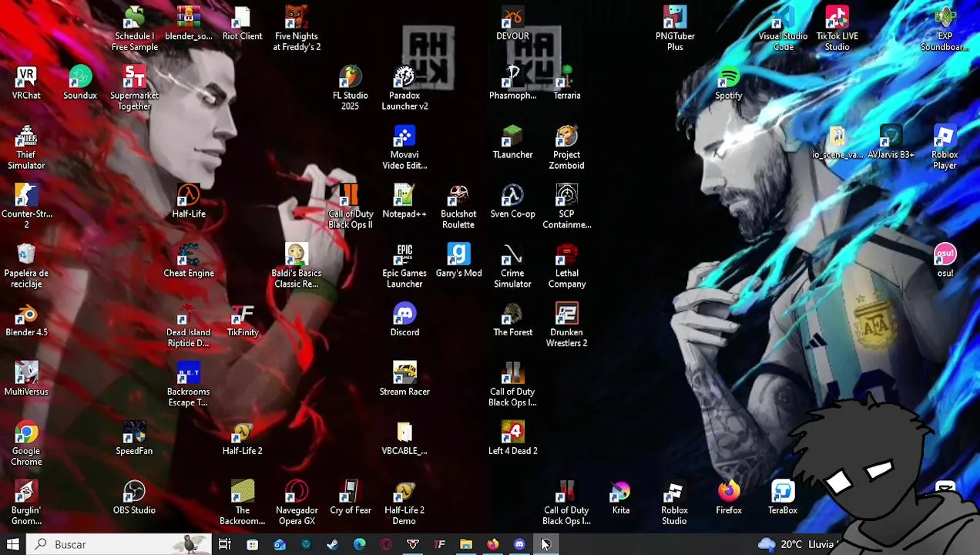Focus the Buscar taskbar search box

tap(119, 544)
